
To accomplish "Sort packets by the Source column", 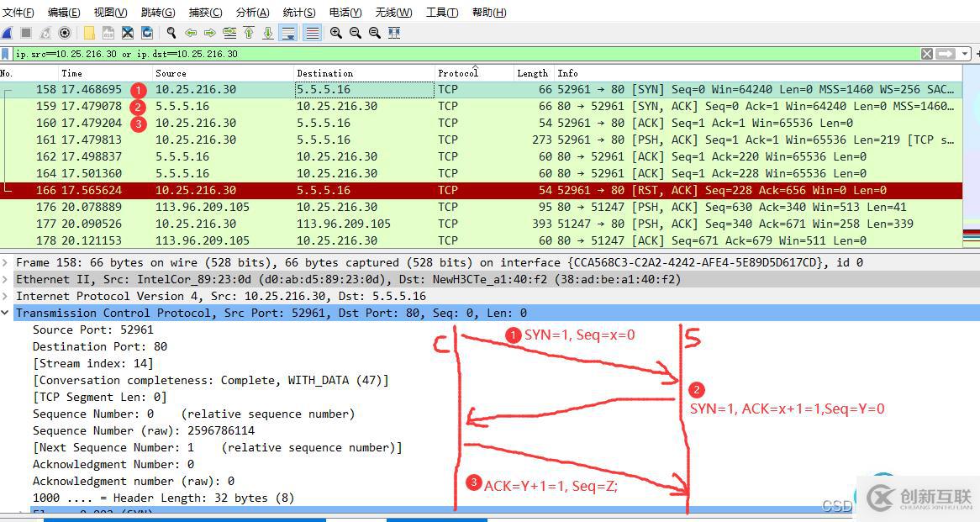I will point(223,73).
